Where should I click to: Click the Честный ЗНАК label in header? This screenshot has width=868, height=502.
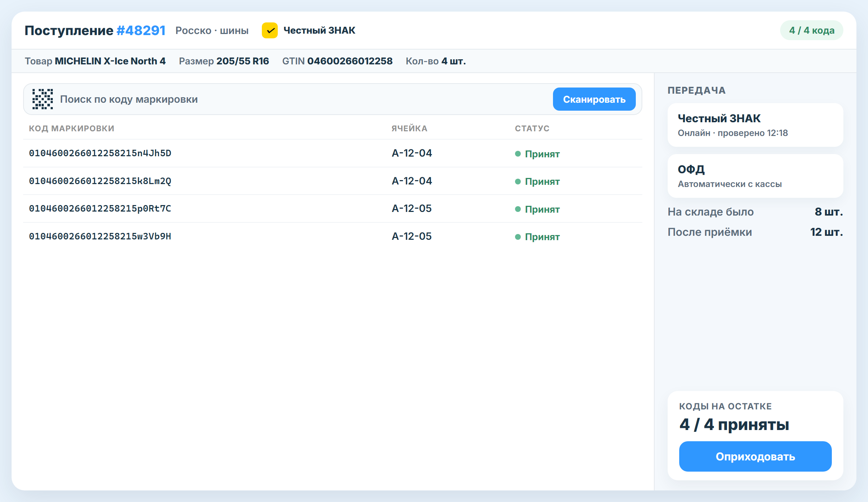[x=319, y=30]
